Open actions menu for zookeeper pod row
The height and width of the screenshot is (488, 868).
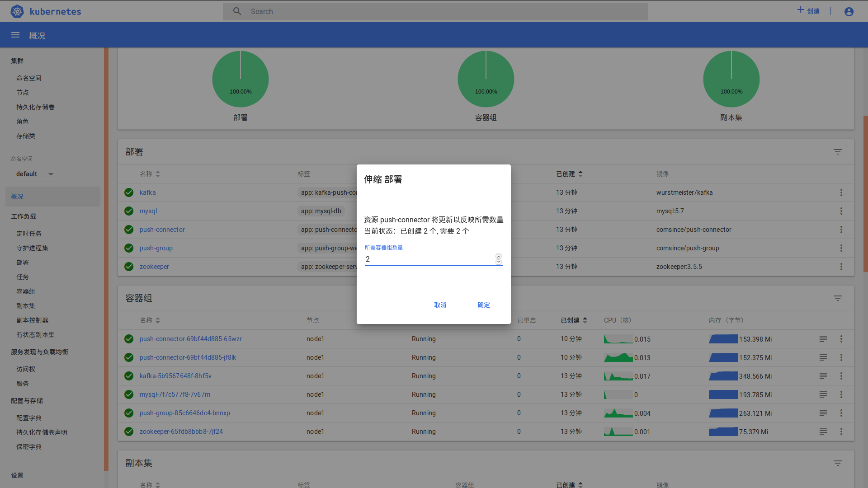point(841,432)
